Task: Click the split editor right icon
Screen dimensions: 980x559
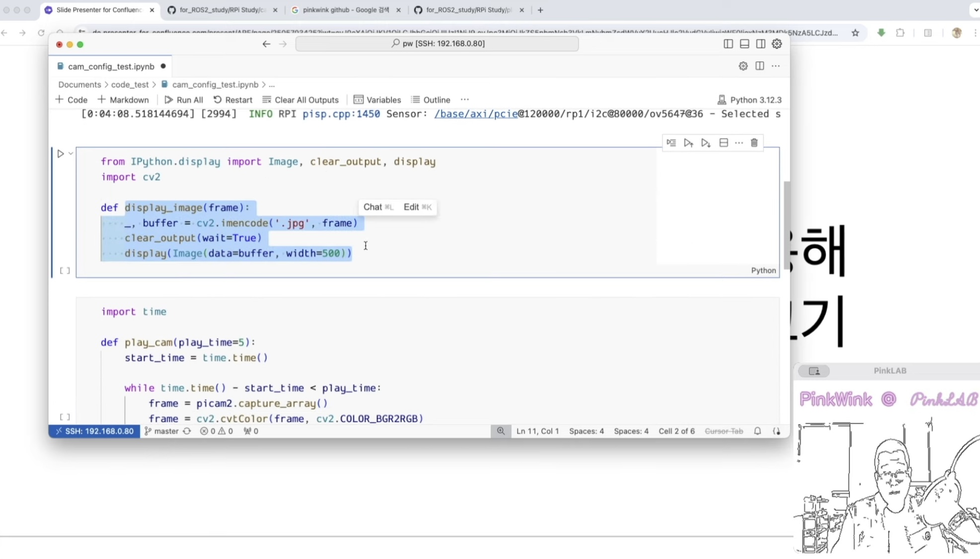Action: 759,66
